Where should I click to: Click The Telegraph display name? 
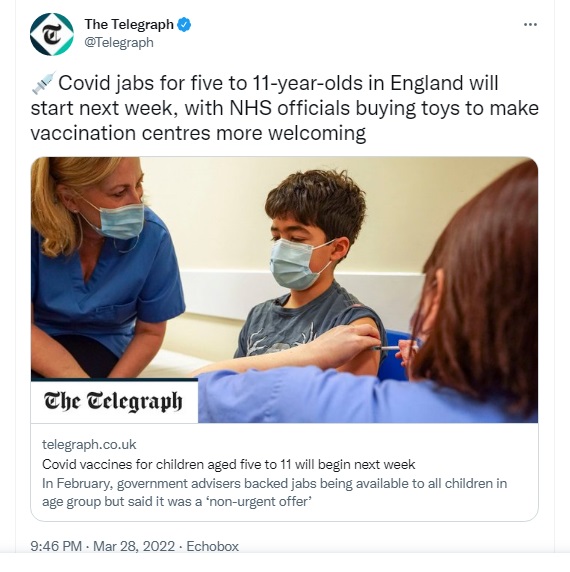pyautogui.click(x=129, y=24)
